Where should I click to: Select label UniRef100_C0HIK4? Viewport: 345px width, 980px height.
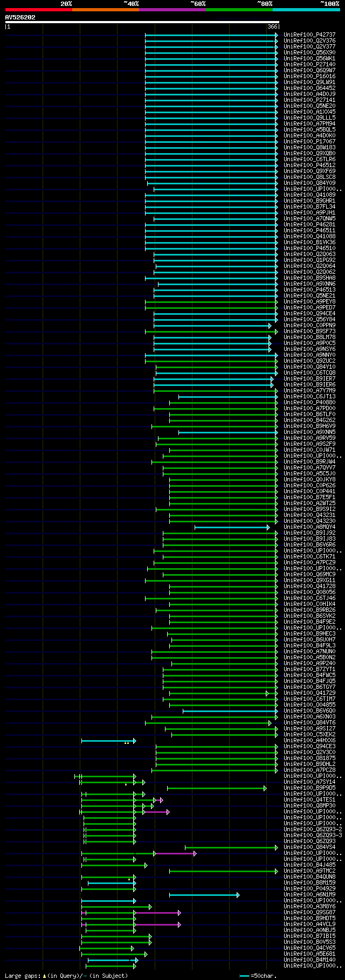click(309, 604)
